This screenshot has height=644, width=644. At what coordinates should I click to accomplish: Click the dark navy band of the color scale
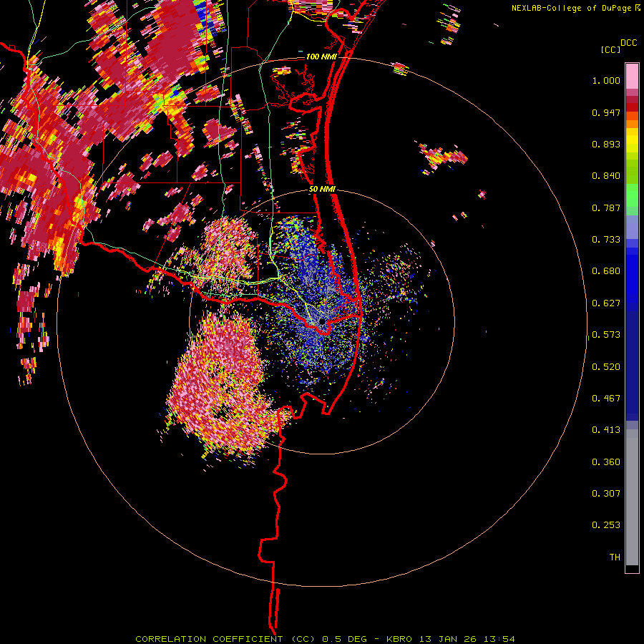pos(632,366)
